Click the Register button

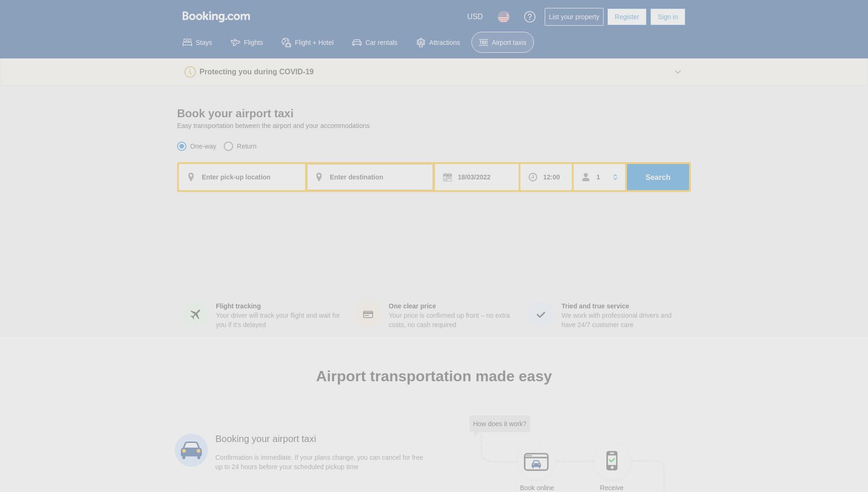[x=627, y=17]
